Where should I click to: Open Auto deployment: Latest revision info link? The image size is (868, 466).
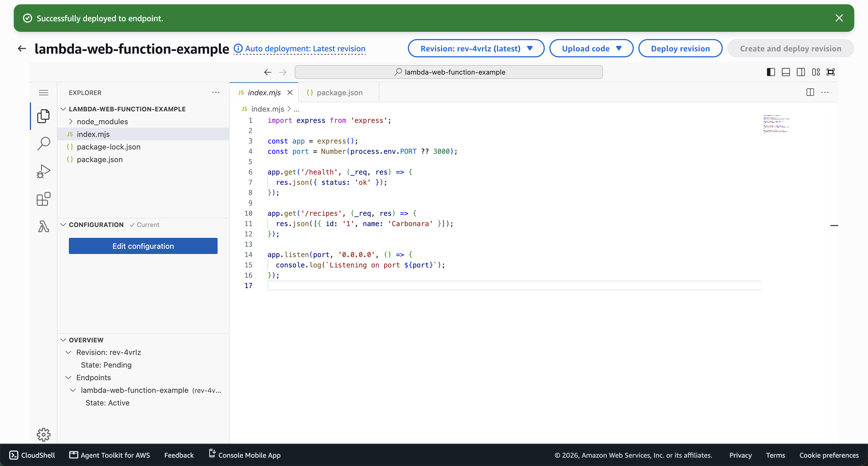tap(300, 48)
